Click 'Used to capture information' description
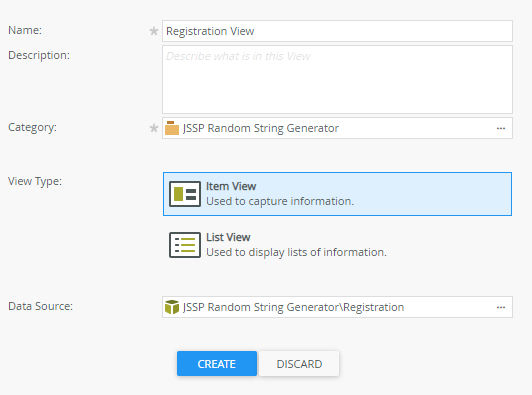Image resolution: width=532 pixels, height=395 pixels. pos(280,201)
